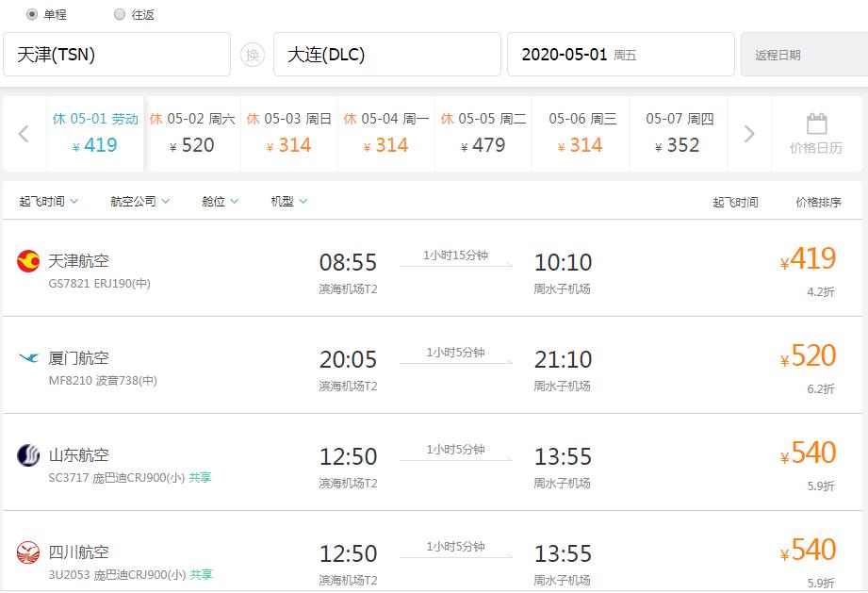Open the 起飞时间 filter dropdown

(x=48, y=200)
